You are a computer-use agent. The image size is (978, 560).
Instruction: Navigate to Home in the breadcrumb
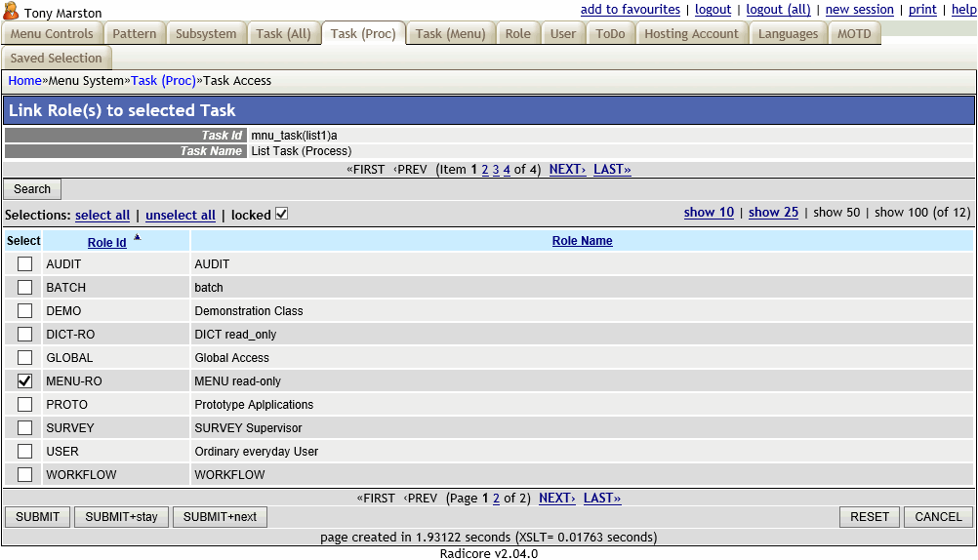tap(24, 81)
